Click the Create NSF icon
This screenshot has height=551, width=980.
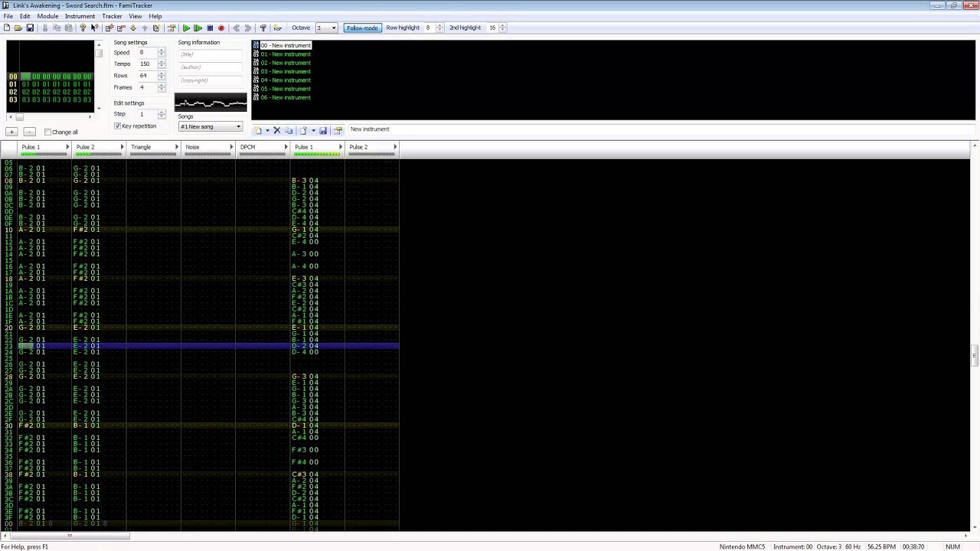tap(277, 28)
